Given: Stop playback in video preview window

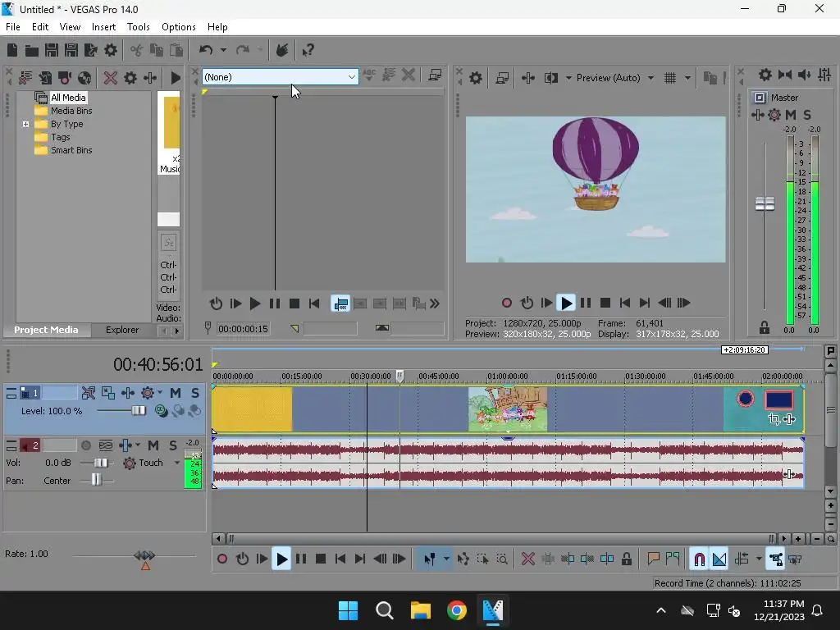Looking at the screenshot, I should pyautogui.click(x=605, y=304).
